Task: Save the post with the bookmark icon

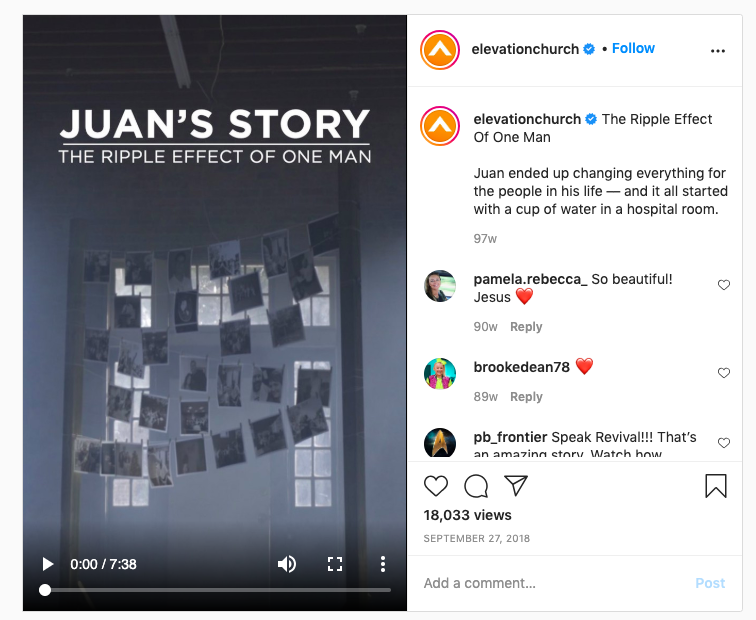Action: pyautogui.click(x=716, y=486)
